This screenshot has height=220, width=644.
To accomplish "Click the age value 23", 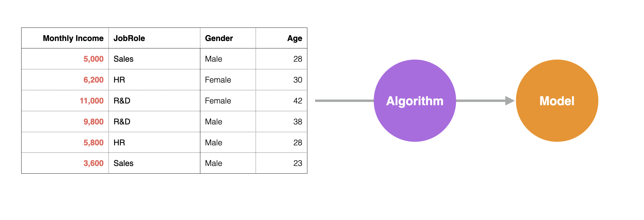I will [297, 163].
